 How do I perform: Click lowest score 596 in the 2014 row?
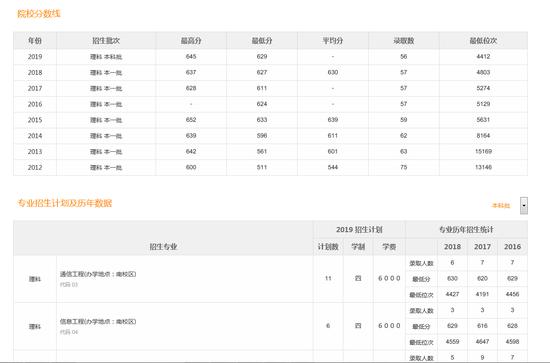pos(262,135)
